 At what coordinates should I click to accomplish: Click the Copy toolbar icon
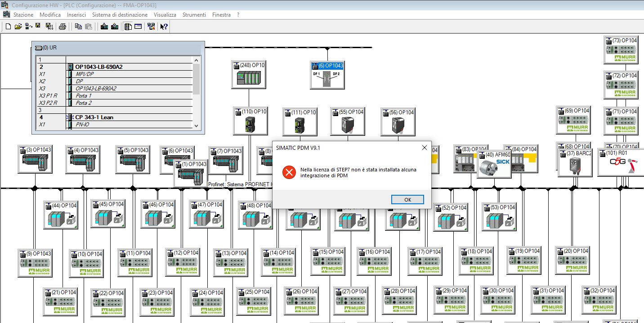click(x=79, y=27)
